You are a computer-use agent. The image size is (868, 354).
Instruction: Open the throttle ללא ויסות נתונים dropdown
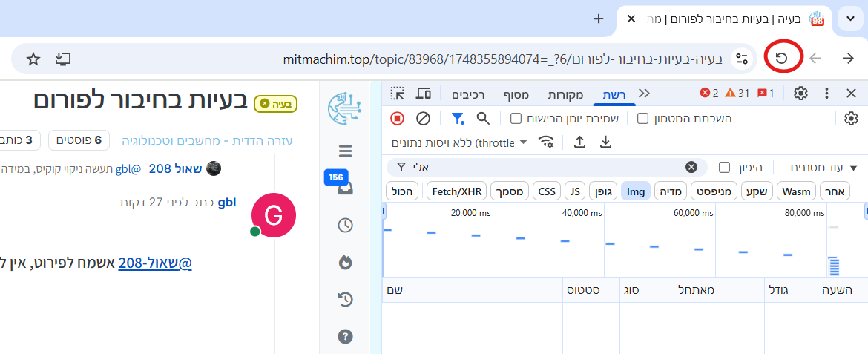(459, 143)
